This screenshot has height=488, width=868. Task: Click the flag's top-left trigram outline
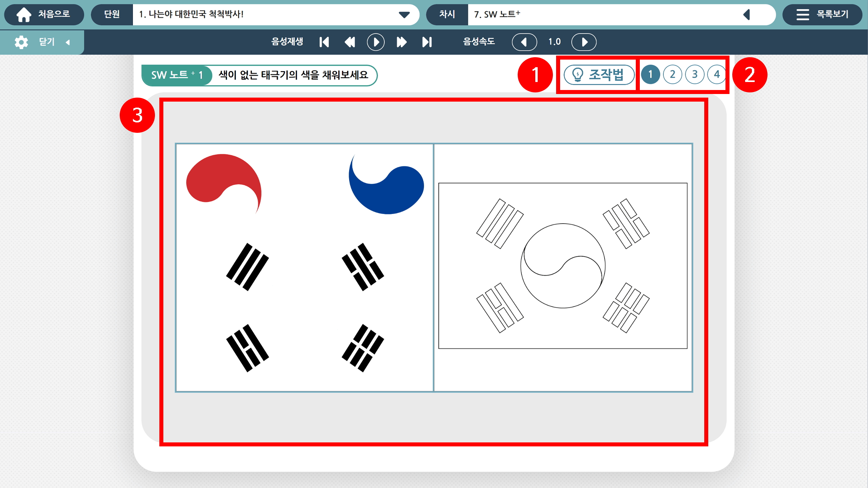point(500,224)
